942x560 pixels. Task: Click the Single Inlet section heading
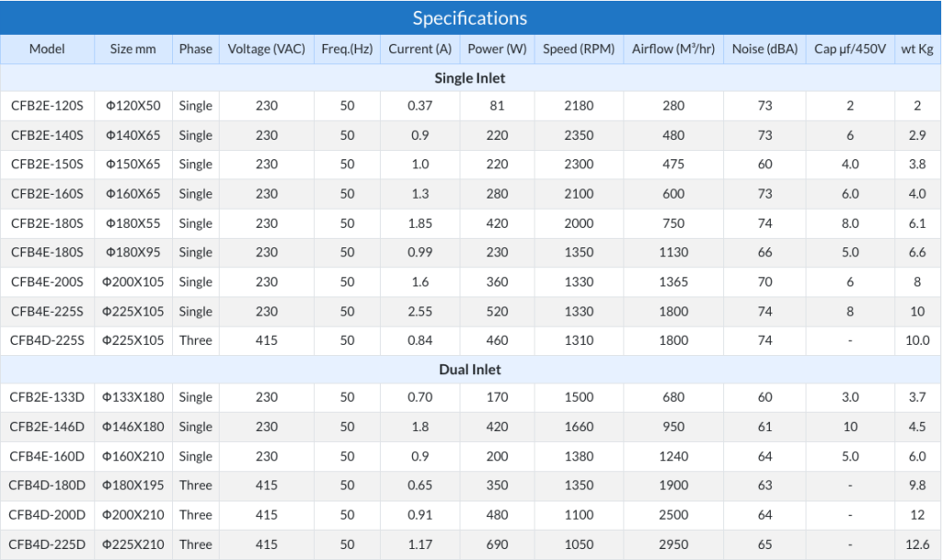click(470, 78)
